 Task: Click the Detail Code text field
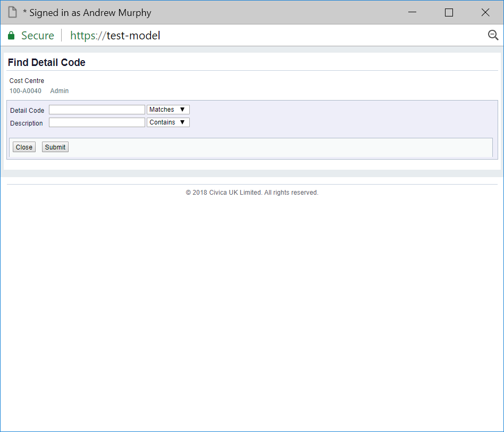point(97,110)
